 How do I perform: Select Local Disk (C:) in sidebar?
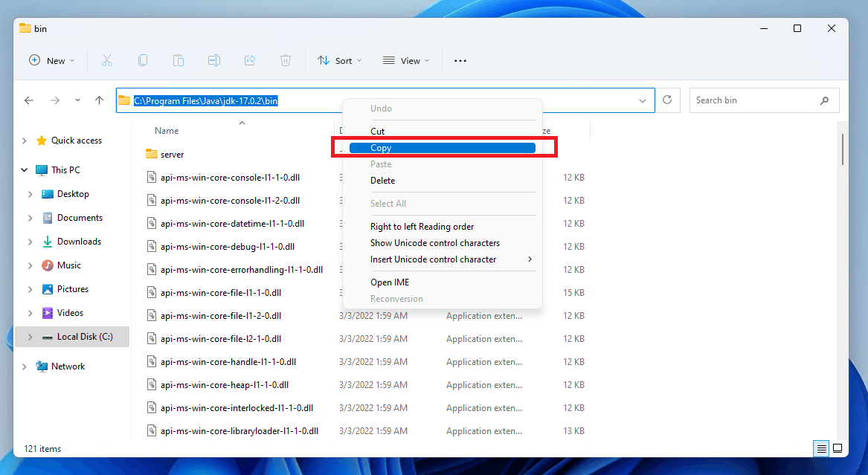pyautogui.click(x=72, y=337)
